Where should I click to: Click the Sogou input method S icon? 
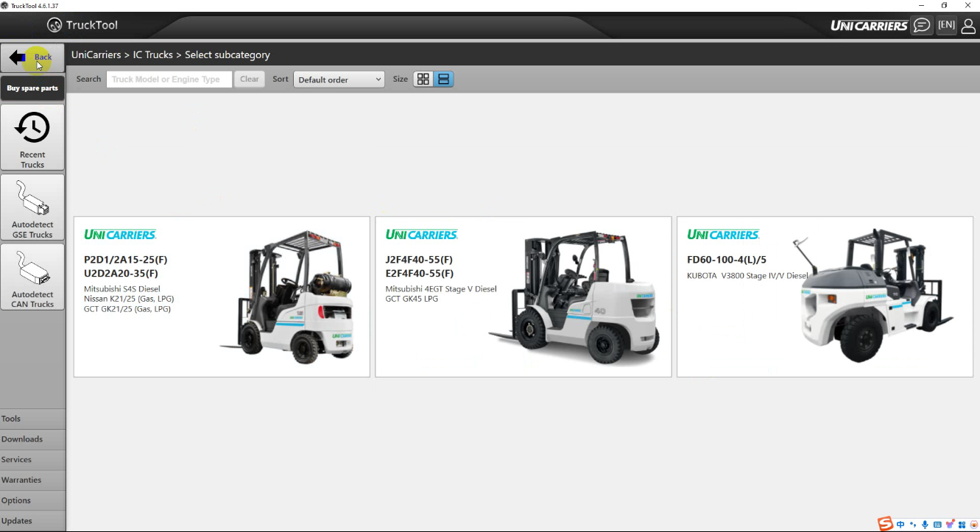click(885, 524)
